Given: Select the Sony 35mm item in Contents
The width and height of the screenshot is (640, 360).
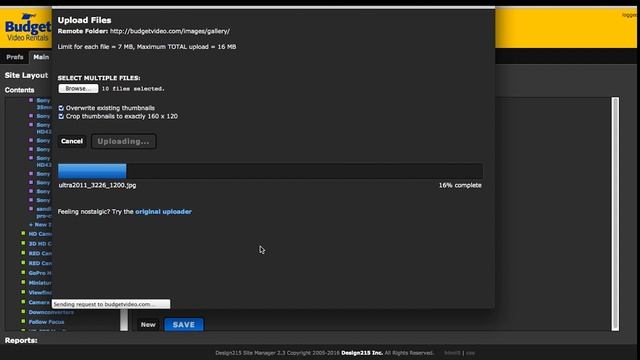Looking at the screenshot, I should pos(44,104).
